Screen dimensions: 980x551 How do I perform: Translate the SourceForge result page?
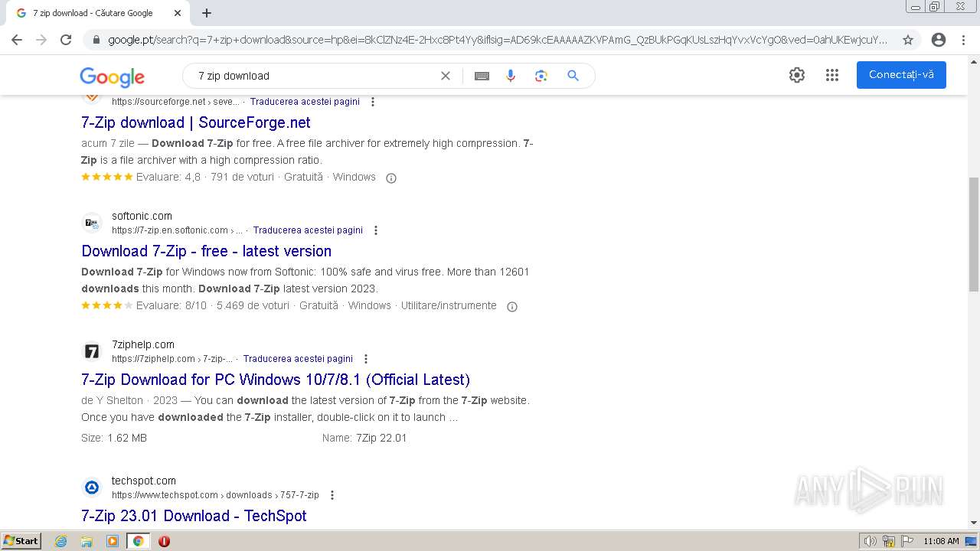(x=305, y=102)
